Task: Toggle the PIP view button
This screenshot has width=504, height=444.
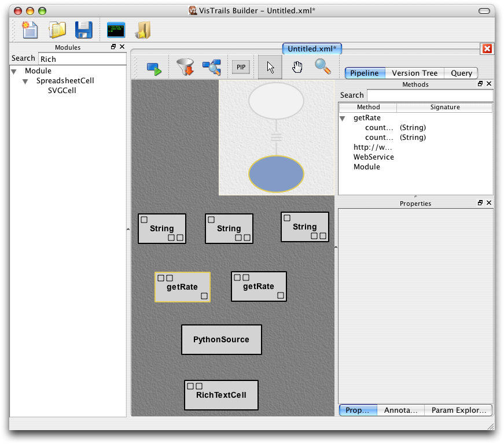Action: coord(241,68)
